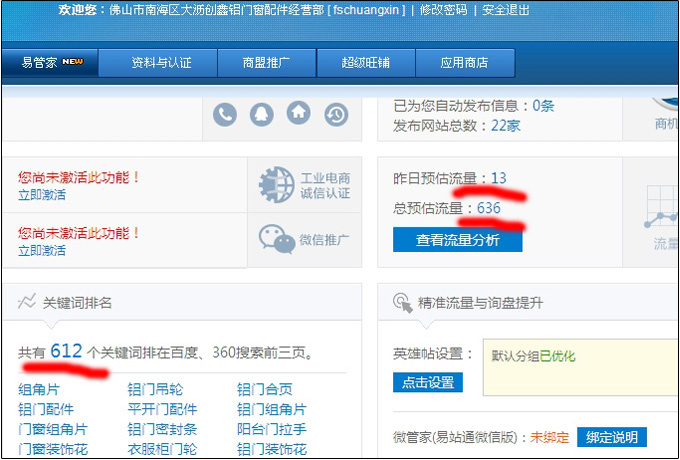The height and width of the screenshot is (460, 680).
Task: Log out via 安全退出 link
Action: (506, 10)
